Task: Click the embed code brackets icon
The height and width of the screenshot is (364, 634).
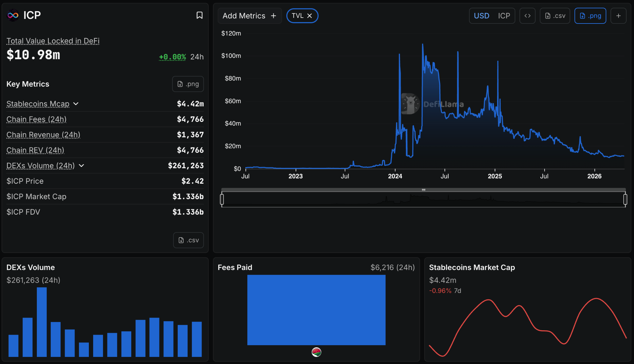Action: coord(527,16)
